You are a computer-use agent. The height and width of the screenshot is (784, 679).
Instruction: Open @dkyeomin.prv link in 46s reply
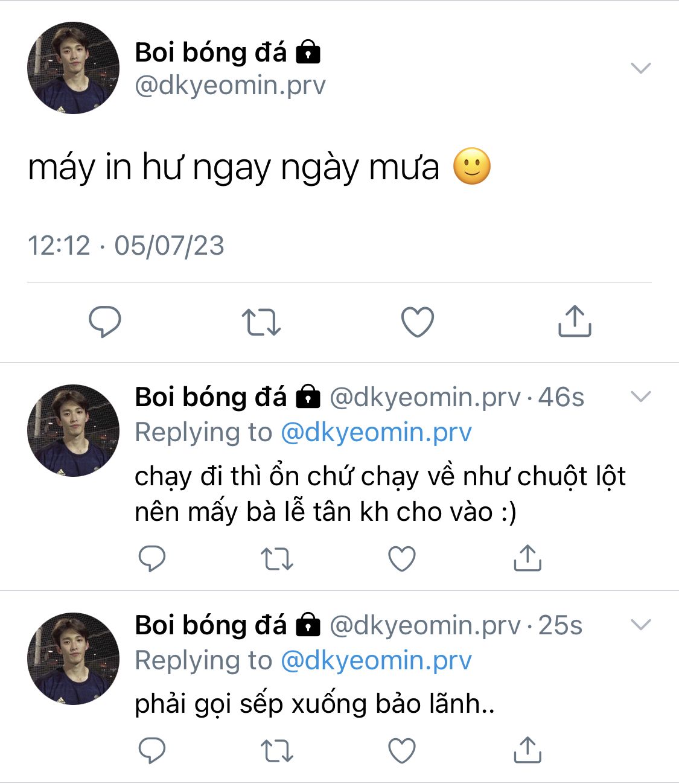(376, 432)
